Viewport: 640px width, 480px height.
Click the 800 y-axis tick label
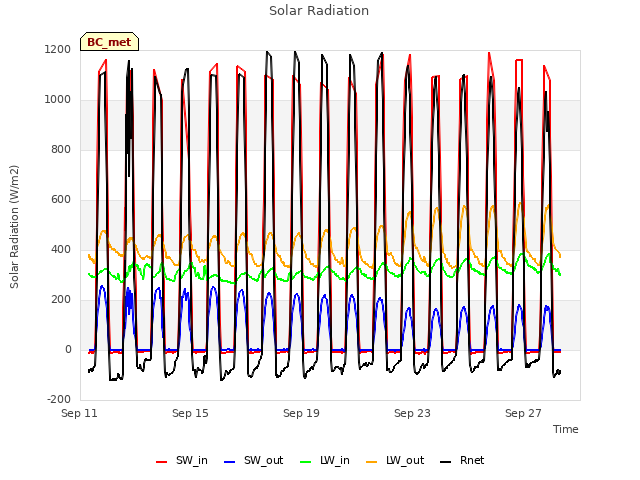coord(61,150)
